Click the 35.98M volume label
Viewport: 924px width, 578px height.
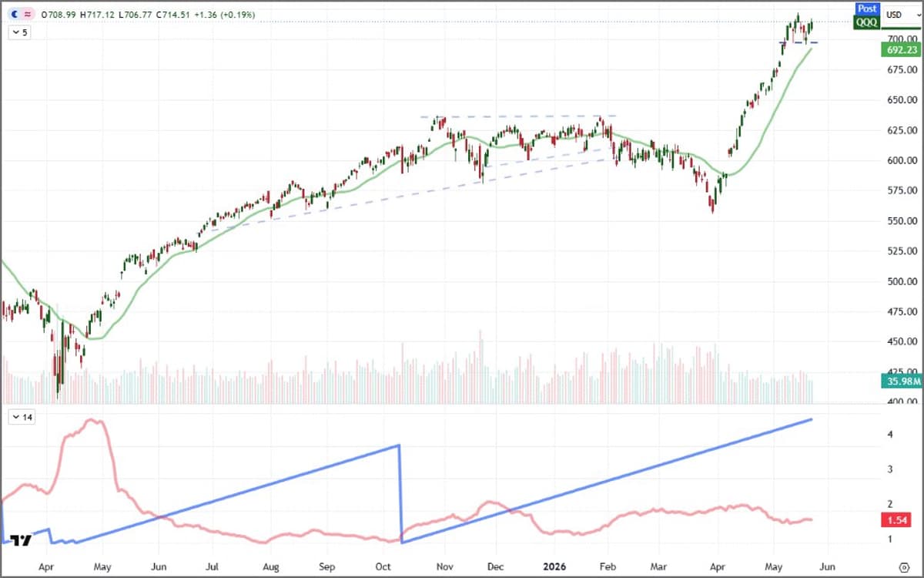click(x=901, y=381)
